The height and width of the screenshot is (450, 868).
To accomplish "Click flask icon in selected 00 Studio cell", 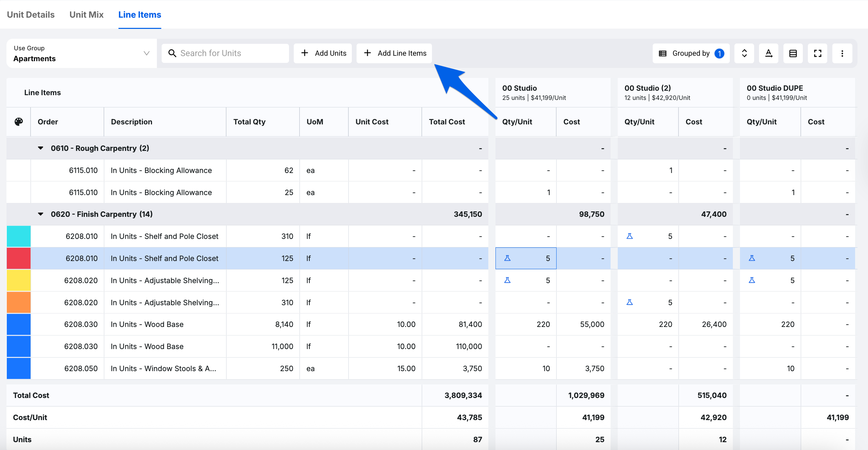I will 507,258.
